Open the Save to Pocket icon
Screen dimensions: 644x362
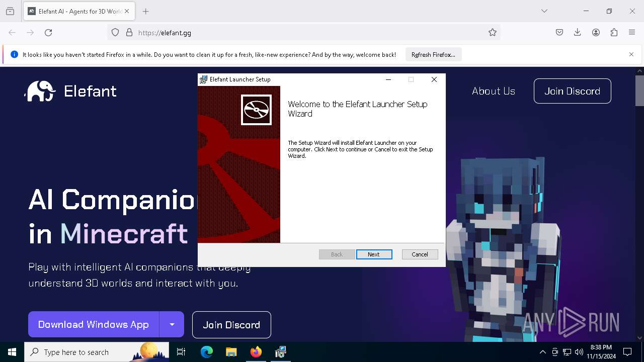coord(559,33)
